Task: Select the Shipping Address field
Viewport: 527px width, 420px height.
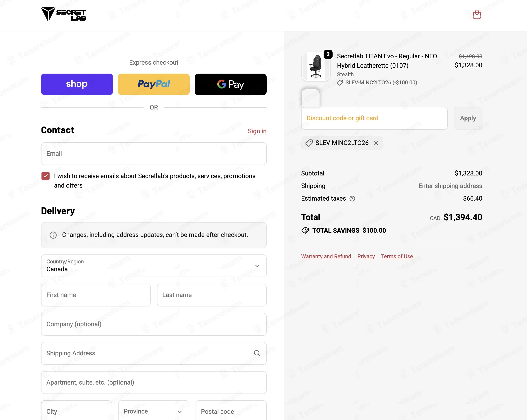Action: click(x=154, y=353)
